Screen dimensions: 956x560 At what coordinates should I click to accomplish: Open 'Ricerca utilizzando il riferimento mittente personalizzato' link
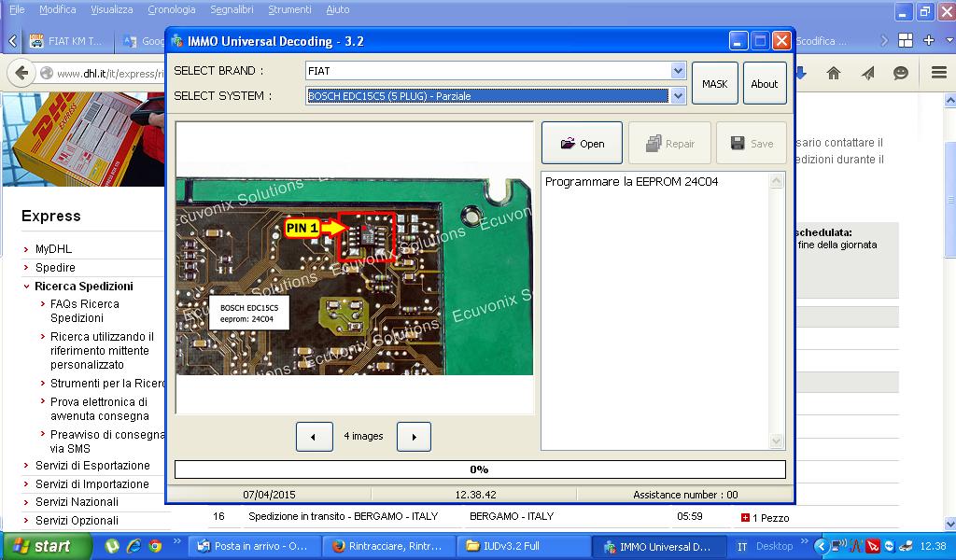coord(102,350)
